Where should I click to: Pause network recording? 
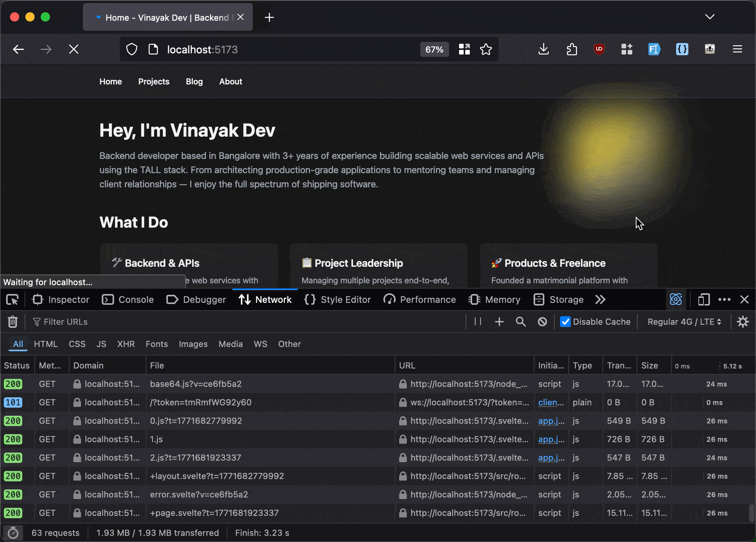point(478,322)
